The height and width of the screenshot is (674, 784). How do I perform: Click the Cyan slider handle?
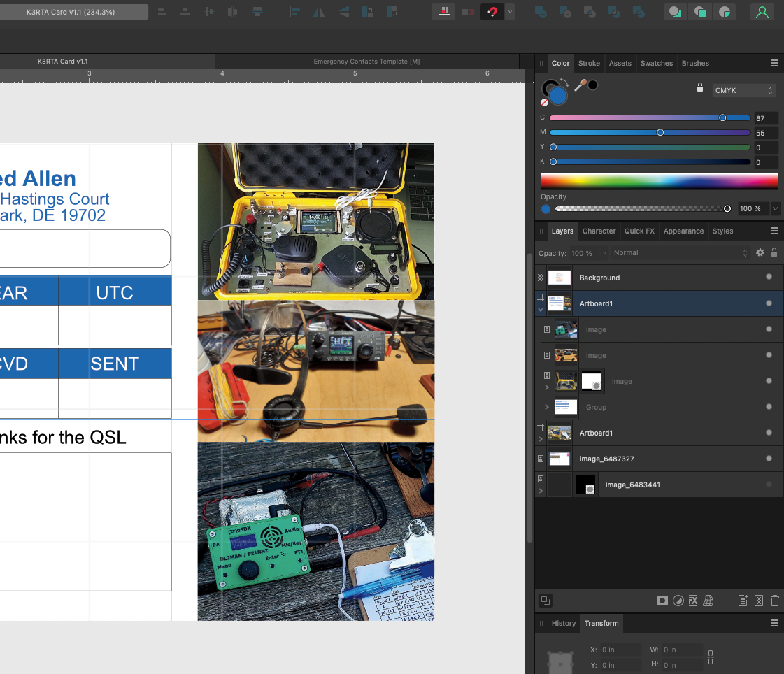pos(722,118)
